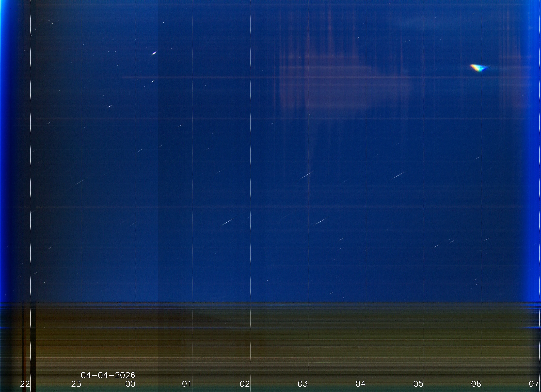Click the 02 hour label
This screenshot has width=541, height=392.
(245, 384)
